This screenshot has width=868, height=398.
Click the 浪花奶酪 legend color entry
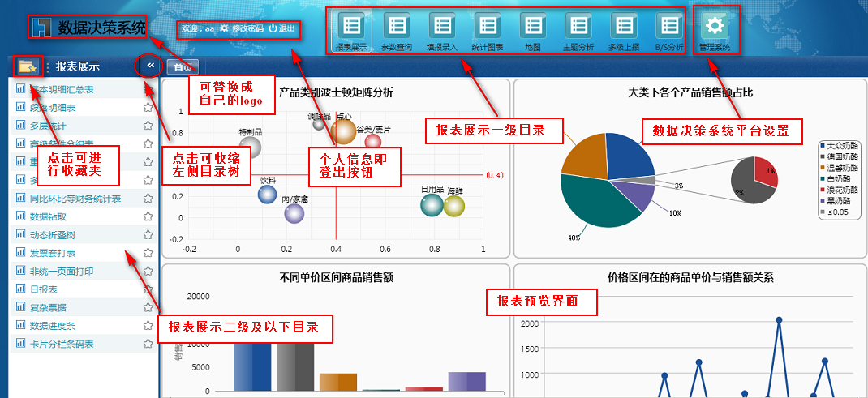click(823, 189)
